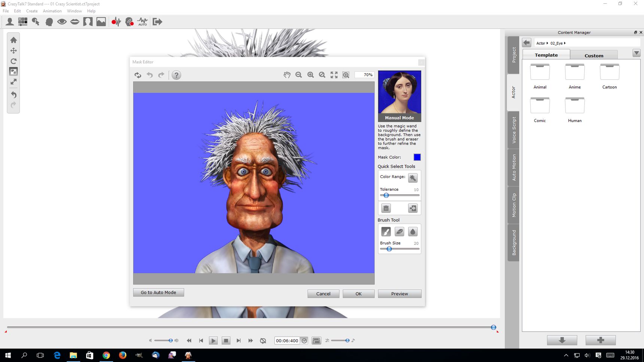Click the trash clear-selection icon

[x=386, y=208]
